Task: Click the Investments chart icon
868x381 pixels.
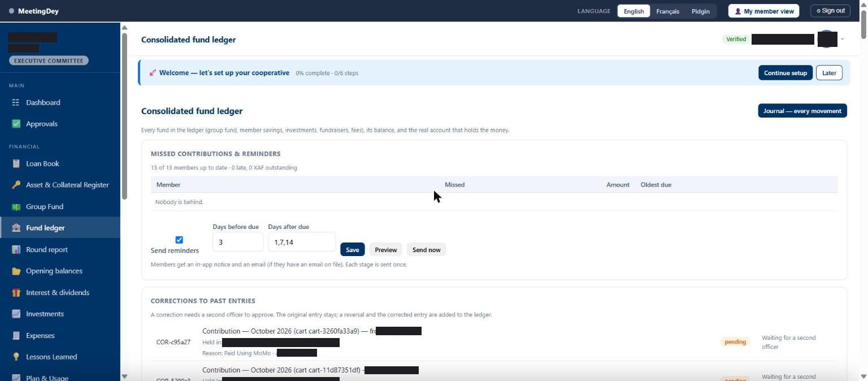Action: (x=16, y=314)
